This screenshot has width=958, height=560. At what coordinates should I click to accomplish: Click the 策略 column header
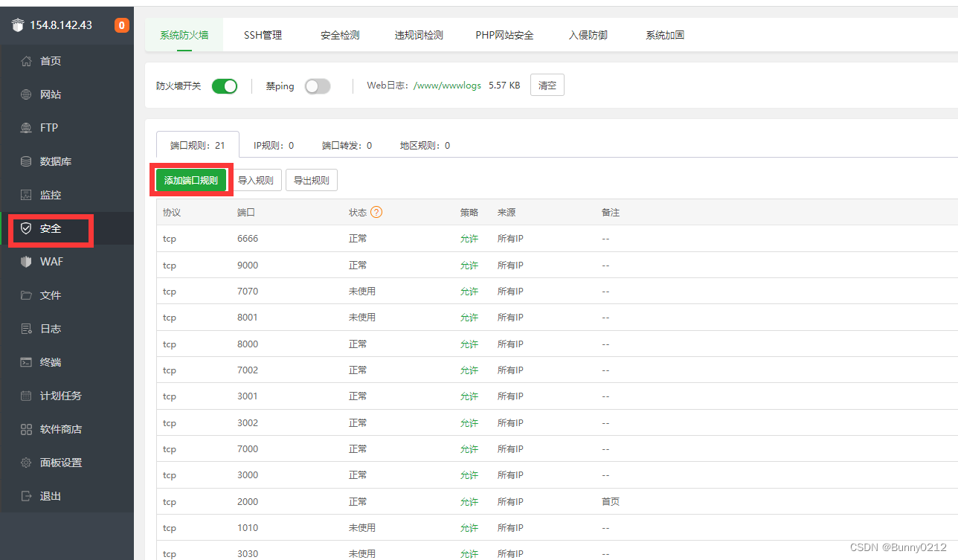469,212
